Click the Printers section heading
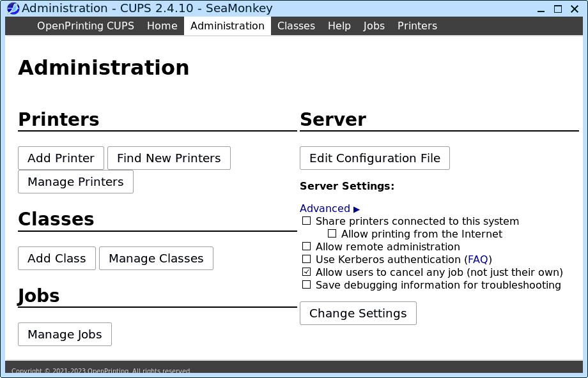Screen dimensions: 588x378 (x=59, y=119)
